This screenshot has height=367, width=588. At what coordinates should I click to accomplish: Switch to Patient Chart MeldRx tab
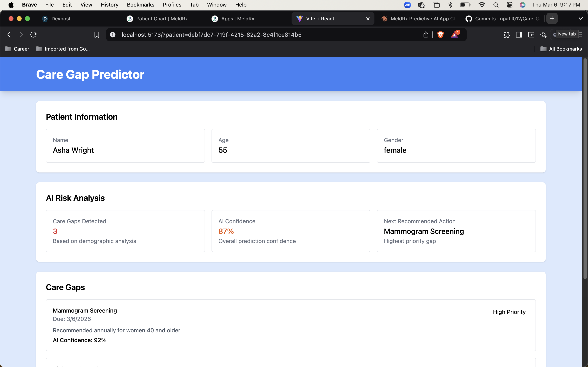pos(161,19)
